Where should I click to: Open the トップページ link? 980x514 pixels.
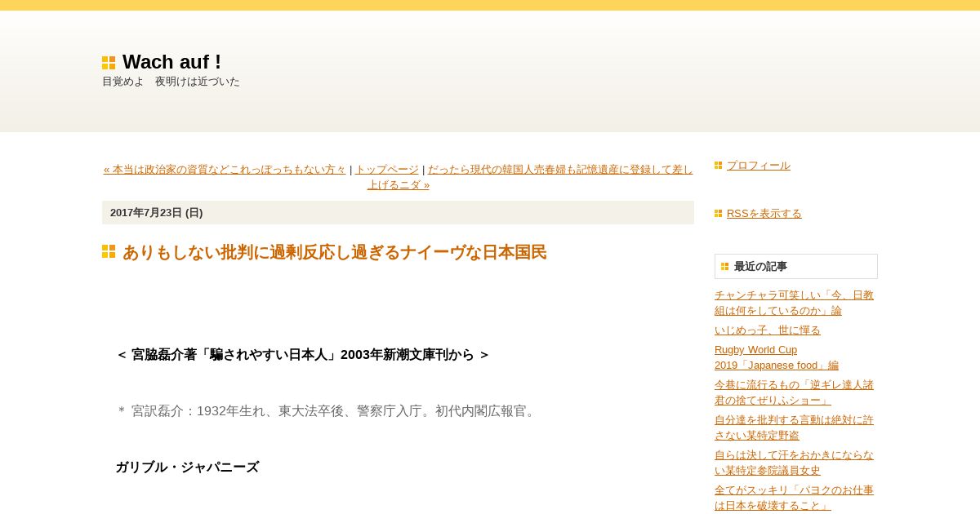coord(387,170)
